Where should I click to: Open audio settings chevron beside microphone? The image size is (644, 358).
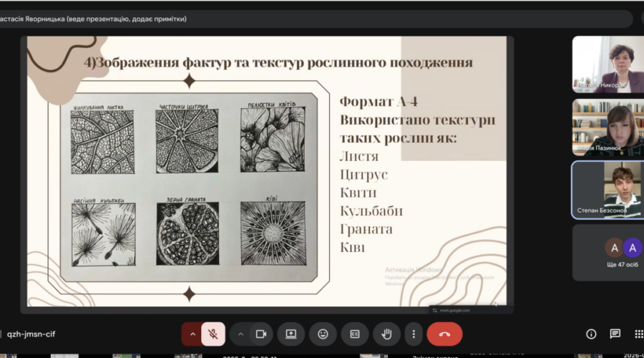click(x=192, y=334)
